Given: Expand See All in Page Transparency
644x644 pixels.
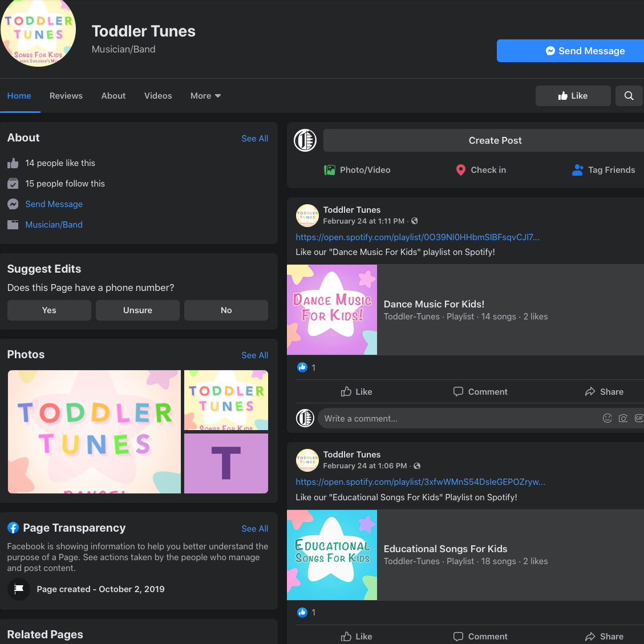Looking at the screenshot, I should [254, 529].
